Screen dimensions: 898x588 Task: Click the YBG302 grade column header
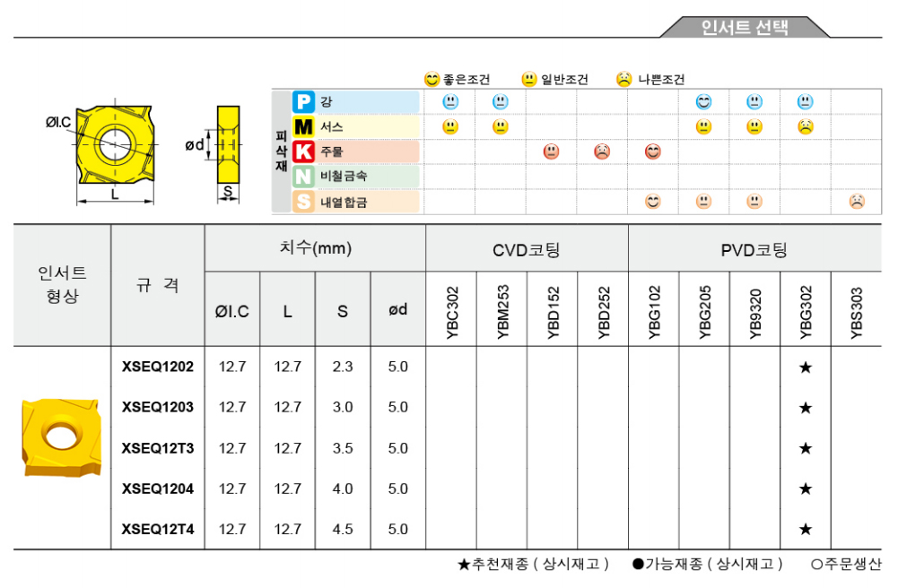(x=806, y=310)
